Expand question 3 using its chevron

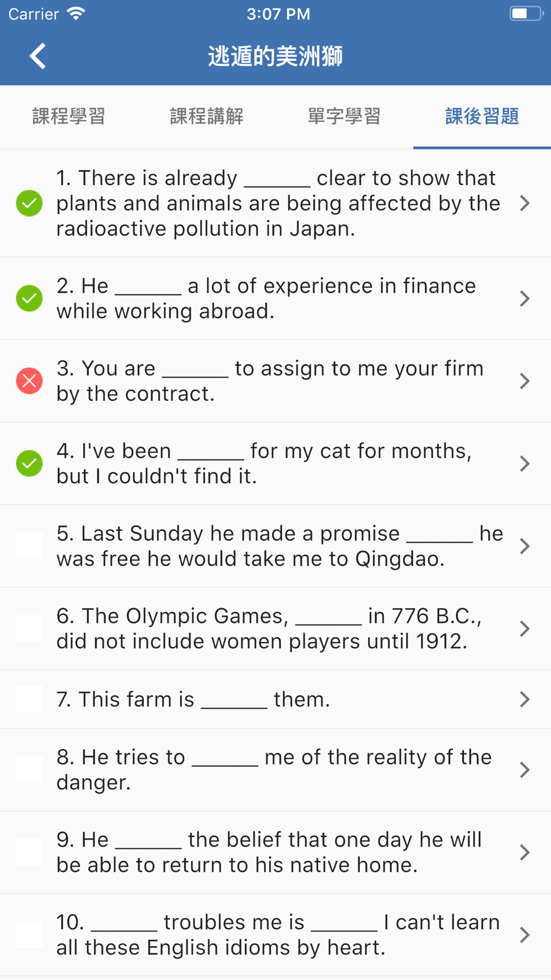point(525,381)
